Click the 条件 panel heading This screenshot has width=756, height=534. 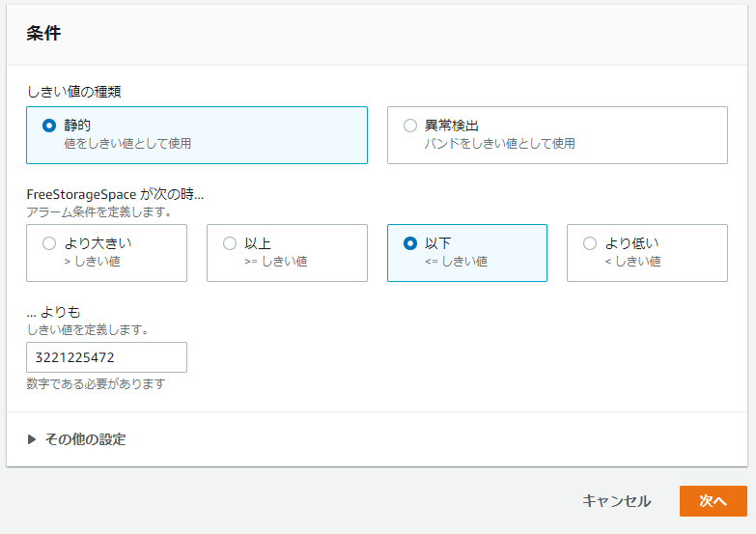point(43,33)
